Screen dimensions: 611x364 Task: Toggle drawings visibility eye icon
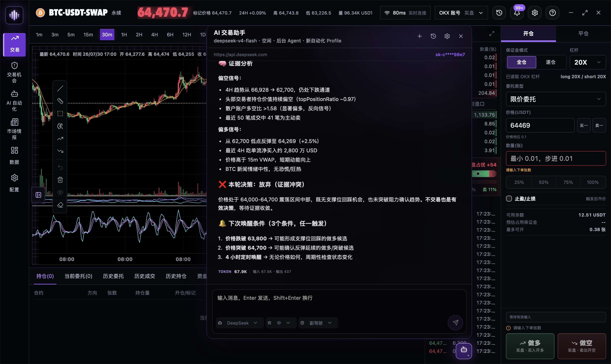click(60, 192)
